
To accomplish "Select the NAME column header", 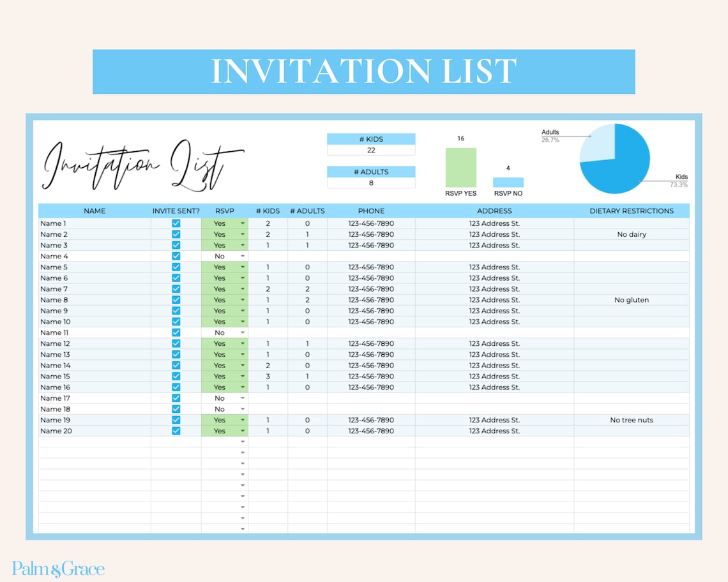I will (95, 211).
